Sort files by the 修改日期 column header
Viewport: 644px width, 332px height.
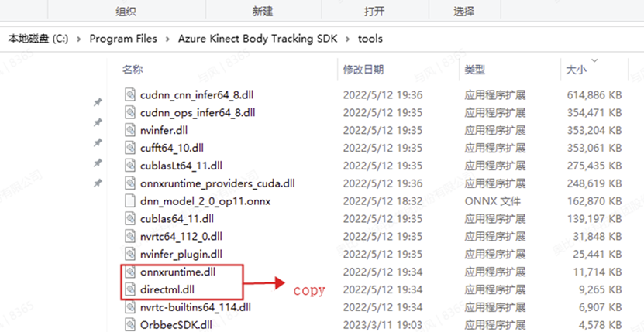[x=363, y=70]
